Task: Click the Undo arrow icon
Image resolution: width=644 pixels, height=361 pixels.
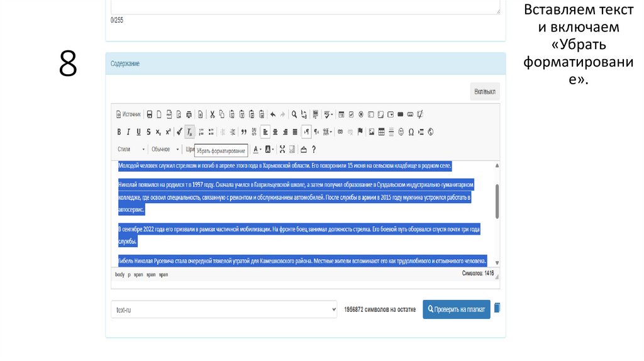Action: point(273,114)
